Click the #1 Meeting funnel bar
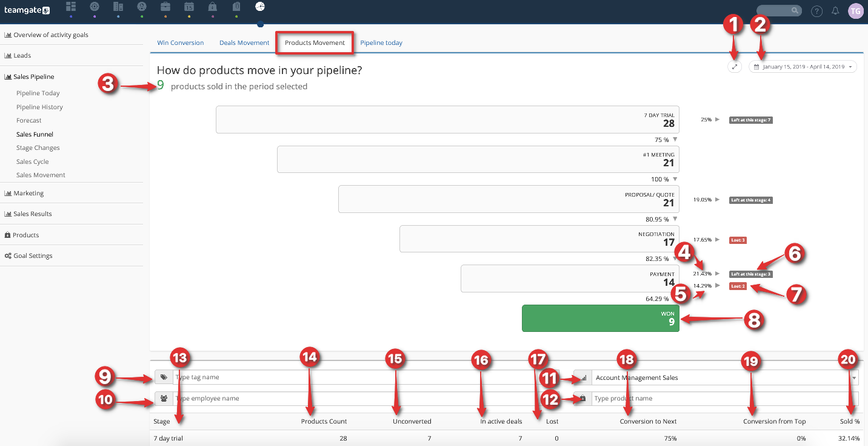This screenshot has height=446, width=868. (478, 160)
